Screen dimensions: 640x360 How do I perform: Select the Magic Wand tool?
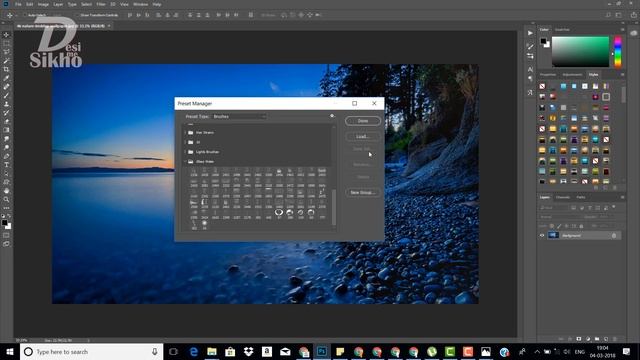pyautogui.click(x=6, y=61)
